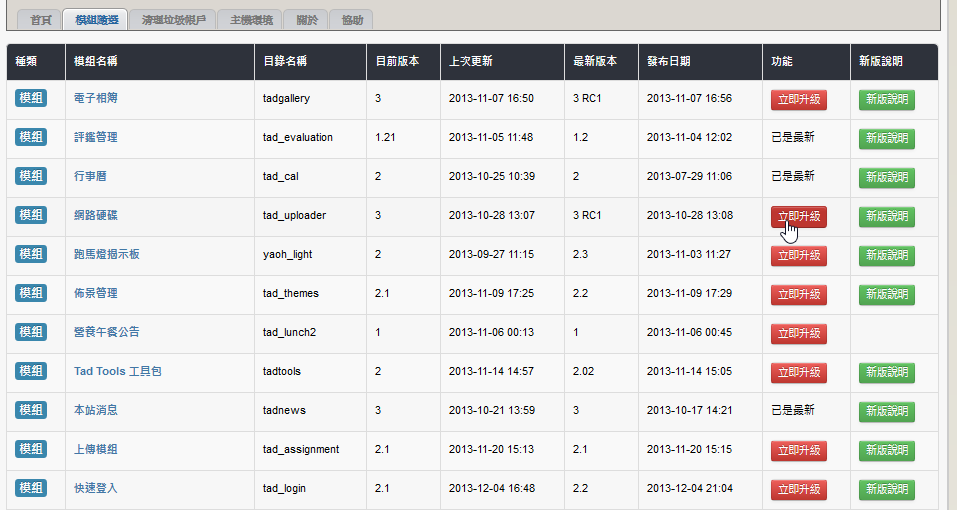957x510 pixels.
Task: Click the Tad Tools 工具包 link
Action: [x=117, y=372]
